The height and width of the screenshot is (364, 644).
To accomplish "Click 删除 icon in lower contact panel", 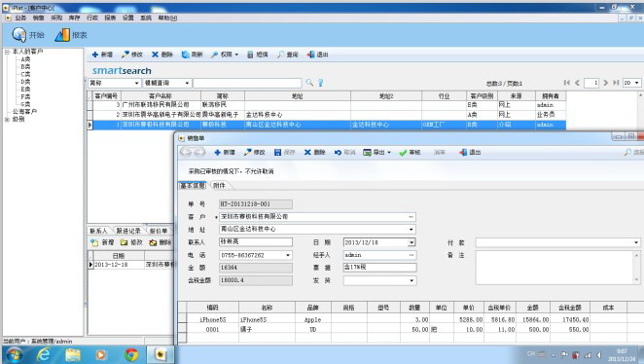I will [x=153, y=242].
